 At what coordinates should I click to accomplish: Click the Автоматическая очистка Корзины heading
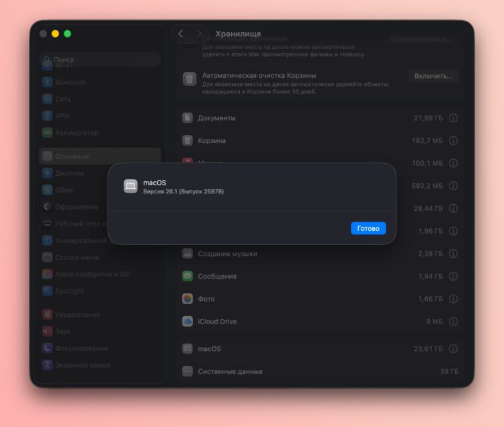(x=259, y=75)
